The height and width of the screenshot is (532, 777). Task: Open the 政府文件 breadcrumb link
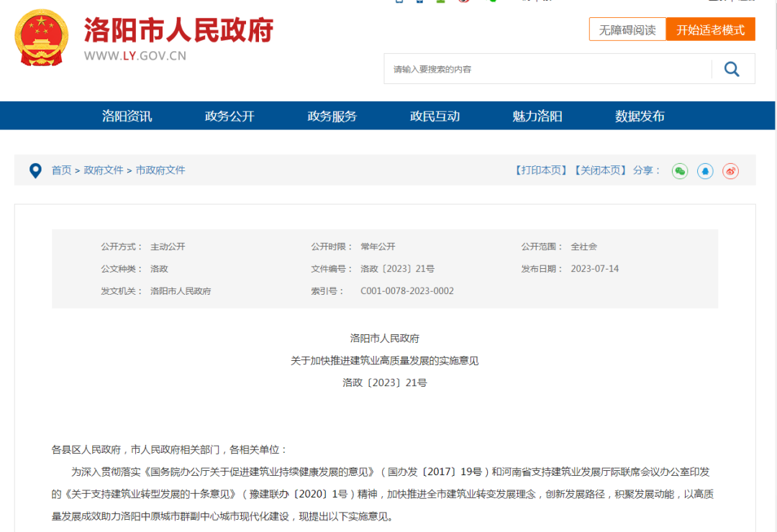(103, 170)
